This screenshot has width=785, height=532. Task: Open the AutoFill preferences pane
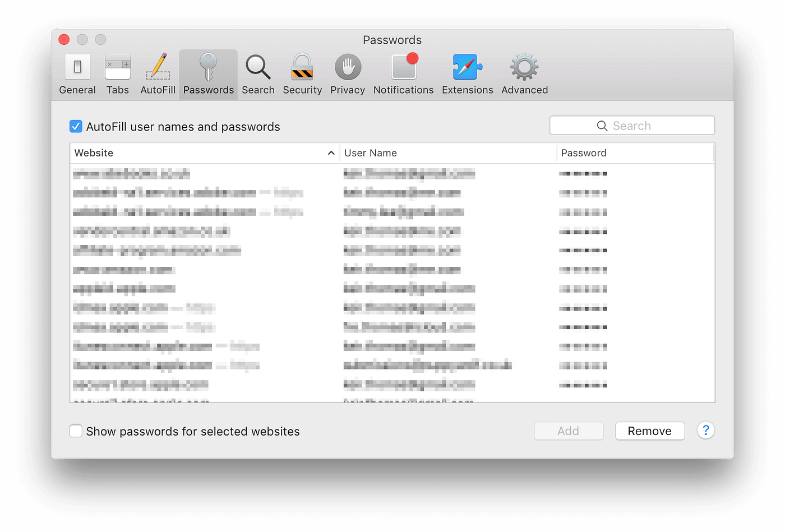pyautogui.click(x=158, y=73)
